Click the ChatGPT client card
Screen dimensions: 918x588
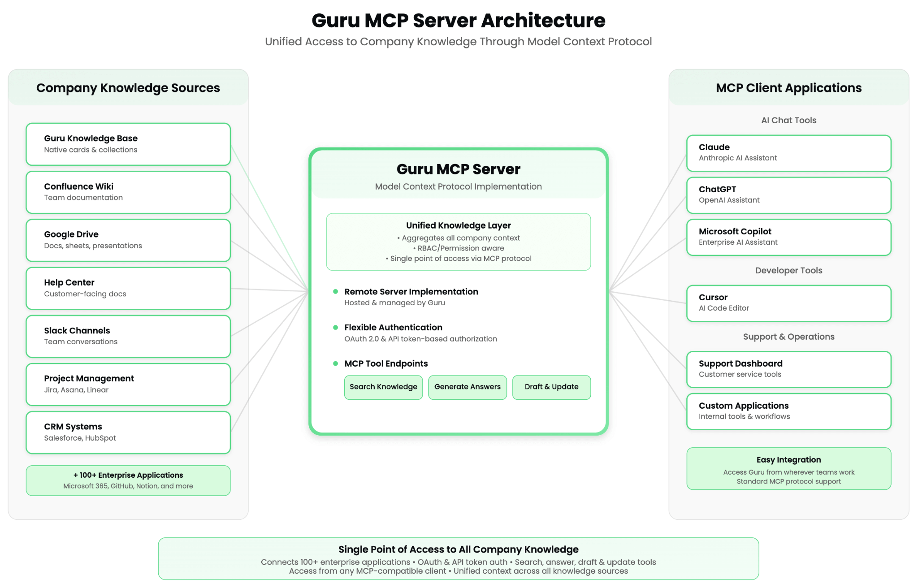(x=788, y=195)
